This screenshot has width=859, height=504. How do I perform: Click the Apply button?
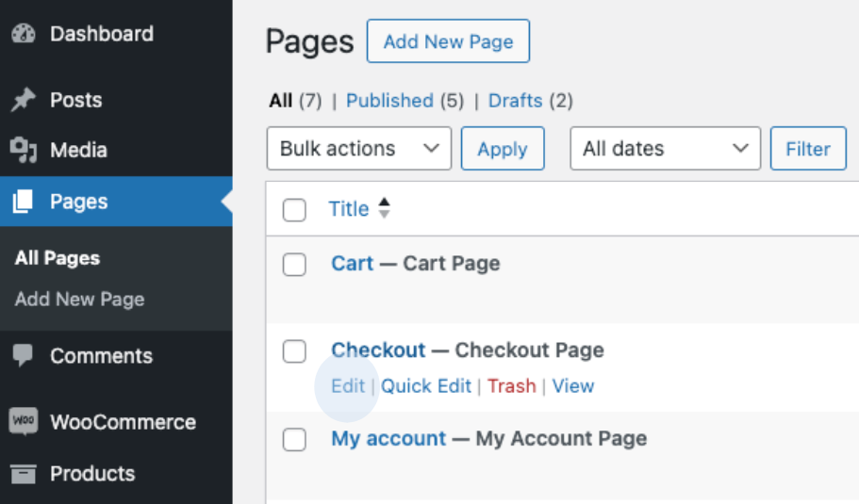coord(503,149)
